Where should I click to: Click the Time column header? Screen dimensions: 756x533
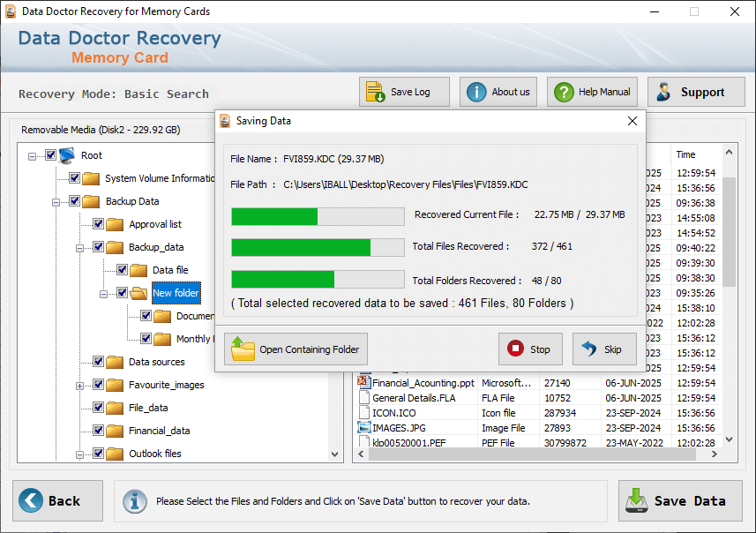click(x=694, y=154)
